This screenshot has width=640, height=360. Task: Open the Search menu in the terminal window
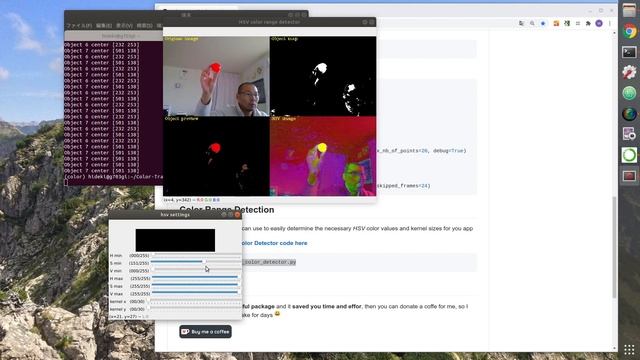pos(144,26)
